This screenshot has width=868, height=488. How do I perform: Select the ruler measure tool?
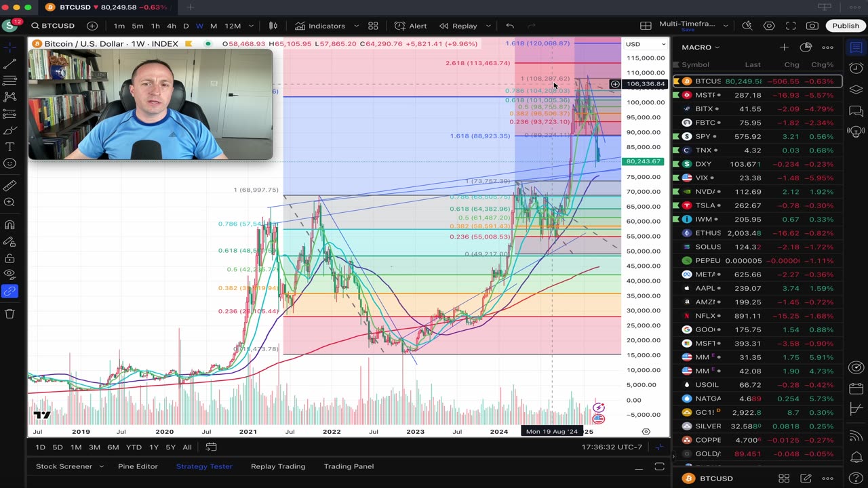tap(9, 185)
